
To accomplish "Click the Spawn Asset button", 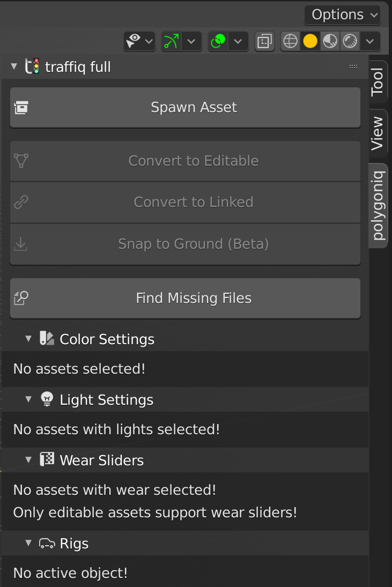I will [x=185, y=107].
